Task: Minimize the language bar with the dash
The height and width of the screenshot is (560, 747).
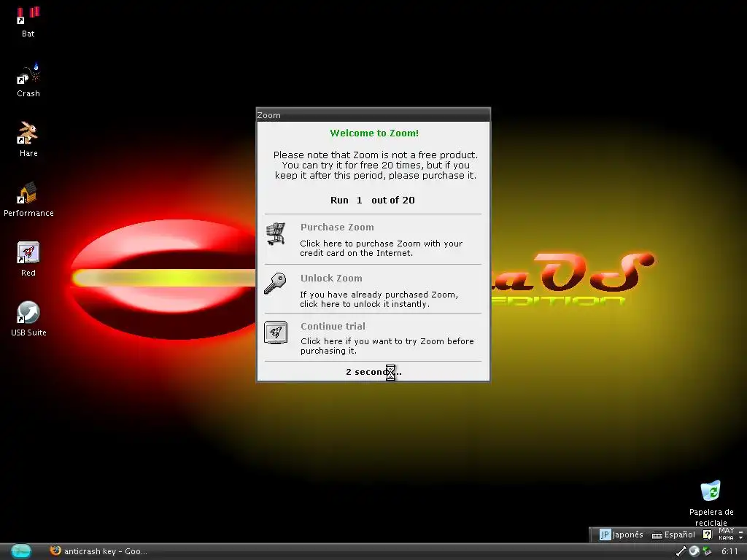Action: (x=741, y=532)
